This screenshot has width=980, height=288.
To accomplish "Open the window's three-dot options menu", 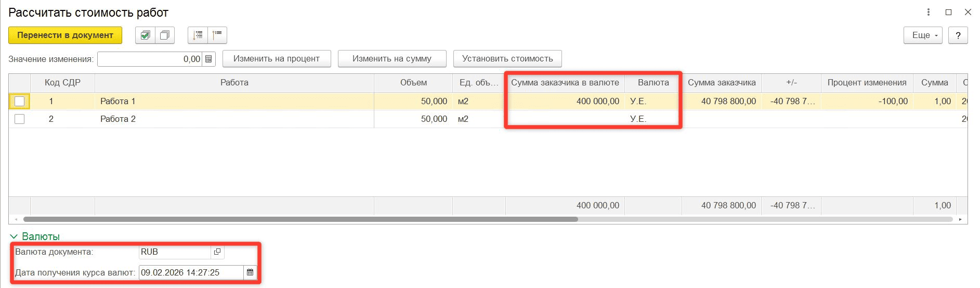I will (x=929, y=12).
